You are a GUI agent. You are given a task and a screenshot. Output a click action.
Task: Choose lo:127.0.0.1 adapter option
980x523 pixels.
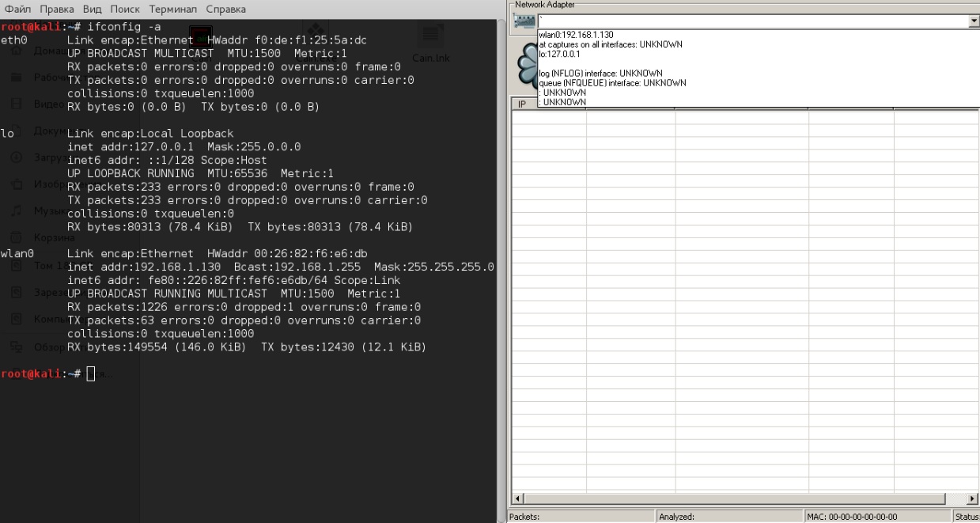click(x=559, y=54)
